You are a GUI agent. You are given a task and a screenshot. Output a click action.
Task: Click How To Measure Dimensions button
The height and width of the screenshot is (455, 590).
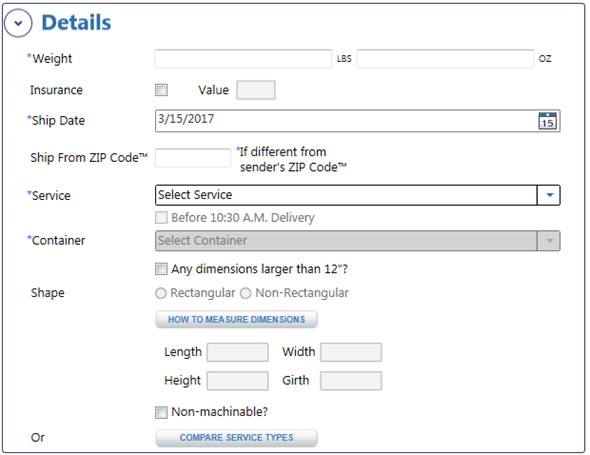pos(236,320)
